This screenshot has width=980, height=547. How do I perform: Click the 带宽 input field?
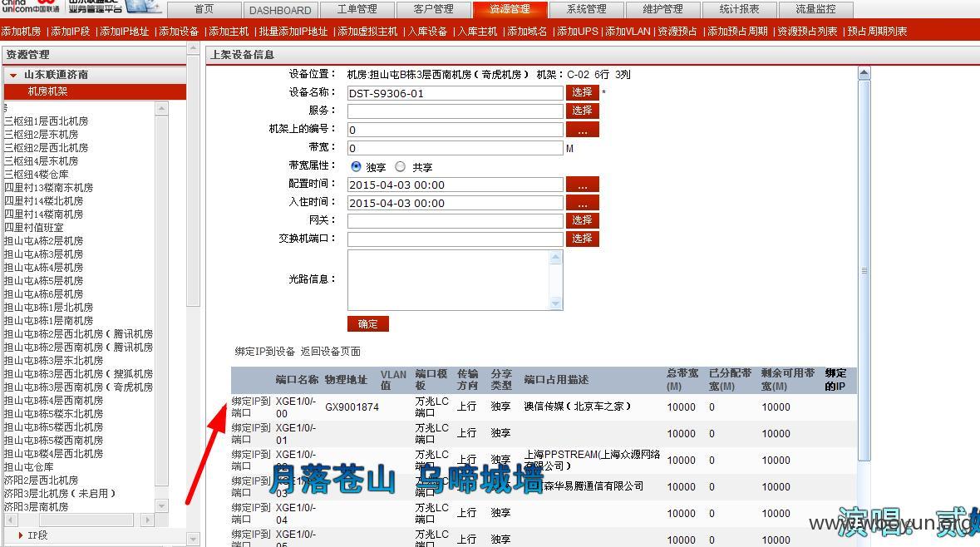point(455,148)
